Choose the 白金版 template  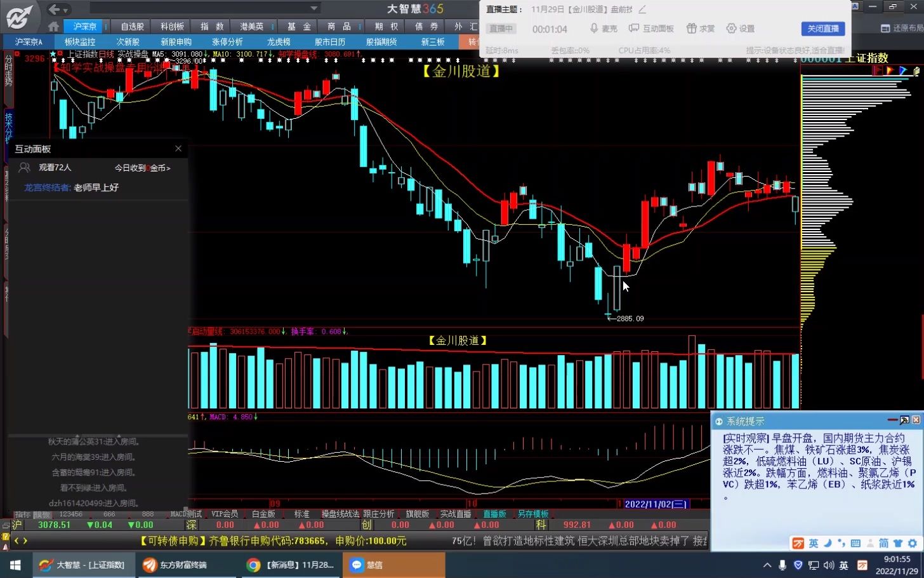263,514
